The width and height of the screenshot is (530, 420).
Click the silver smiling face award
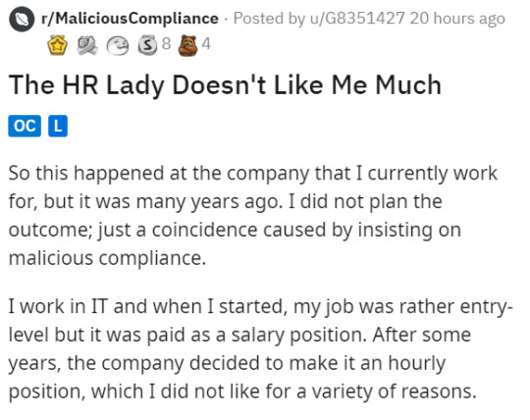click(118, 45)
